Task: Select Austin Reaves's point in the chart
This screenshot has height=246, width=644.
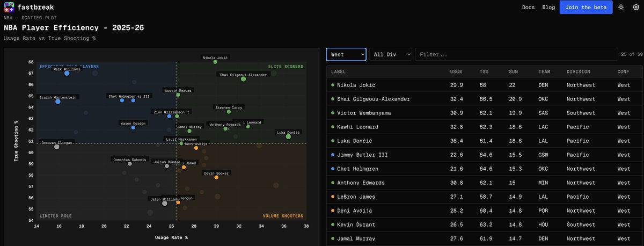Action: coord(178,95)
